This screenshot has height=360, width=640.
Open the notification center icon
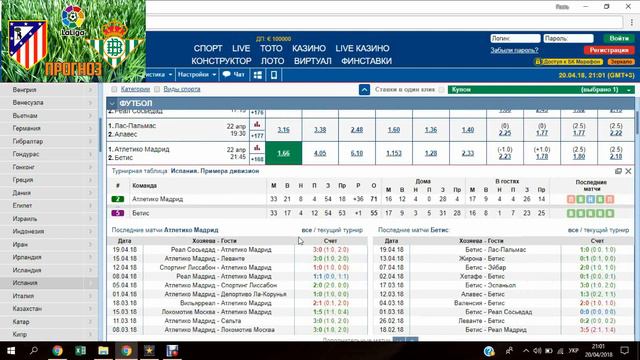624,350
